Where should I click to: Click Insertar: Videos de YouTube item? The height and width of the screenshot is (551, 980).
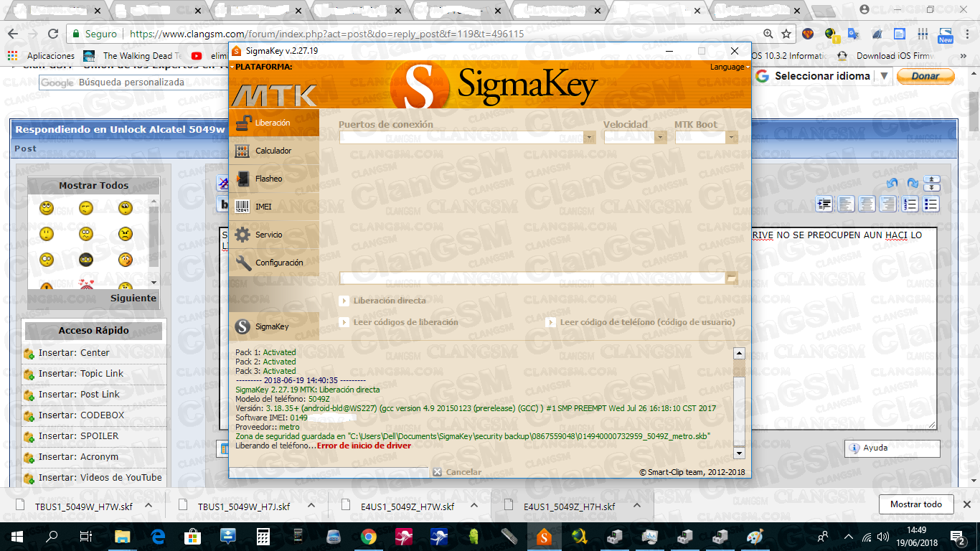(100, 478)
